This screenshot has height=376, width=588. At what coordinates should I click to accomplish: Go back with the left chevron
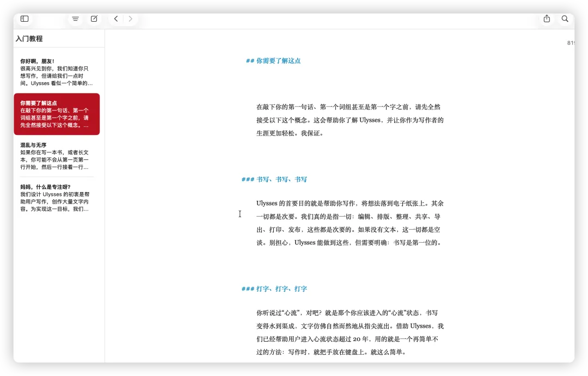[x=116, y=19]
